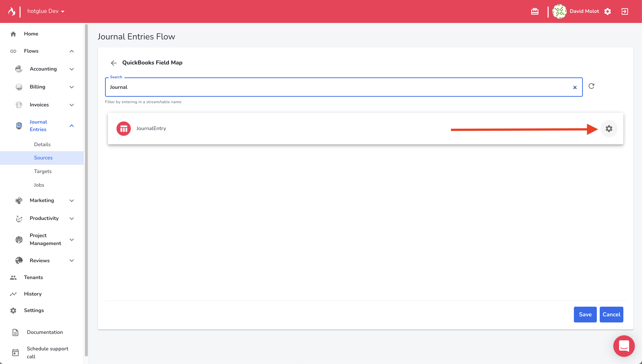This screenshot has height=364, width=642.
Task: Click the JournalEntry table icon
Action: coord(123,128)
